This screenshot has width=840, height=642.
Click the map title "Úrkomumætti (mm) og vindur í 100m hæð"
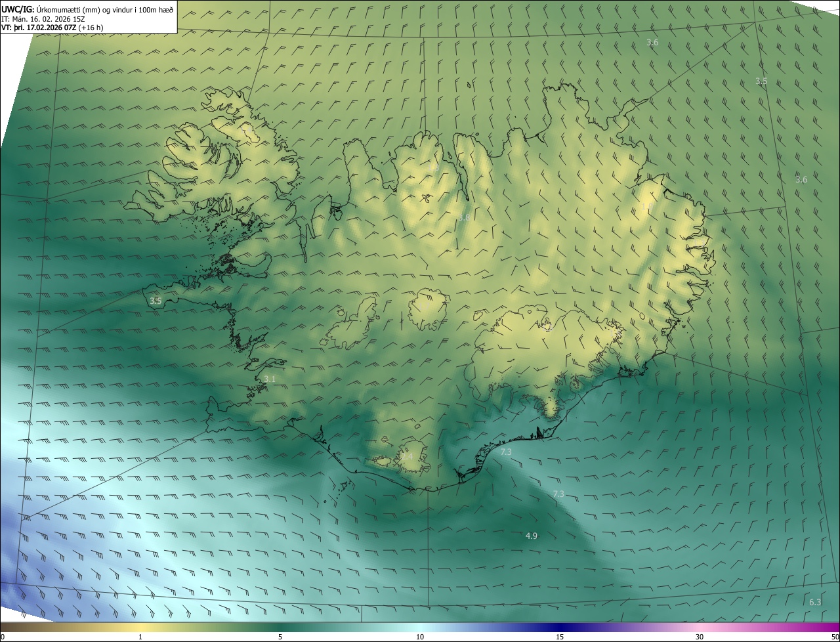click(105, 9)
